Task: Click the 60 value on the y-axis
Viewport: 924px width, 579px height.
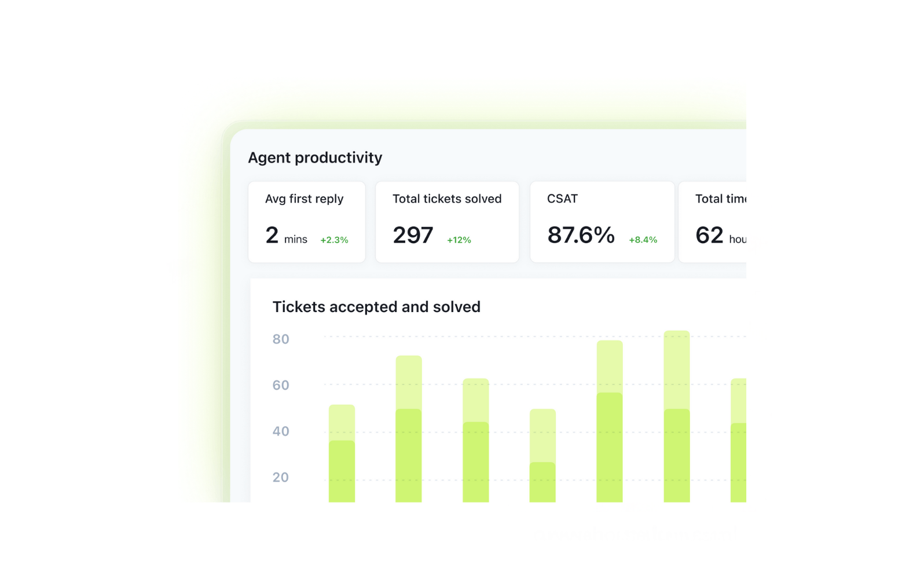Action: [281, 385]
